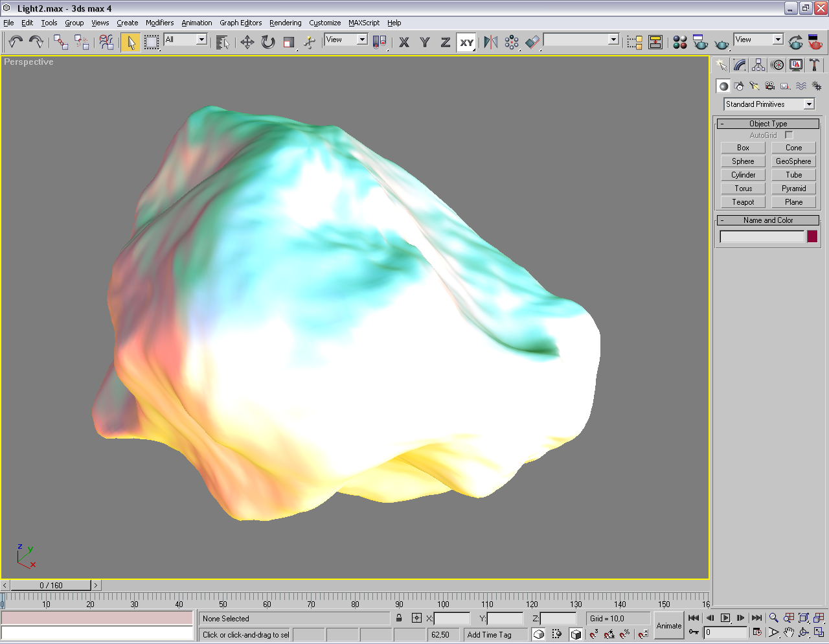Switch to the Modify panel tab
The width and height of the screenshot is (829, 644).
(x=740, y=65)
